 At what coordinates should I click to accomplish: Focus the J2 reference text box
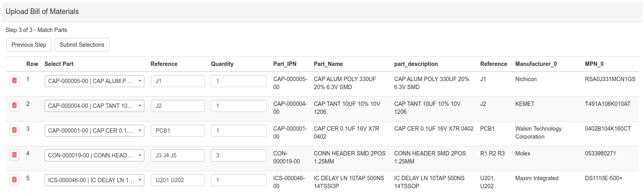click(x=177, y=106)
